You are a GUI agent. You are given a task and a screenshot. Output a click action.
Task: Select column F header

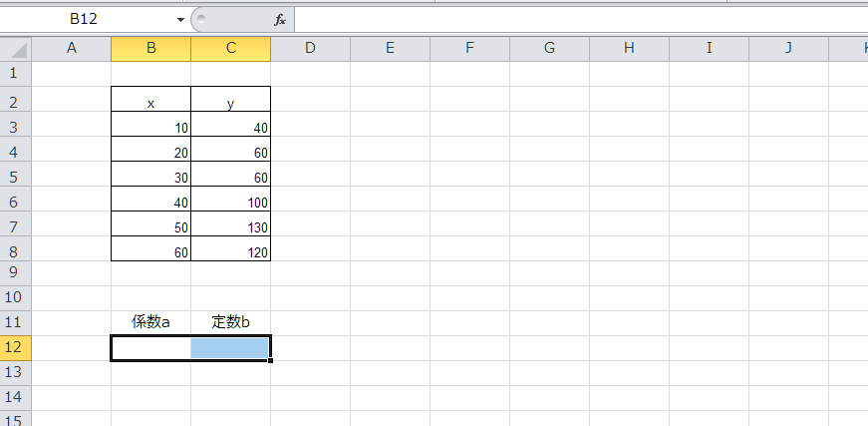(470, 49)
